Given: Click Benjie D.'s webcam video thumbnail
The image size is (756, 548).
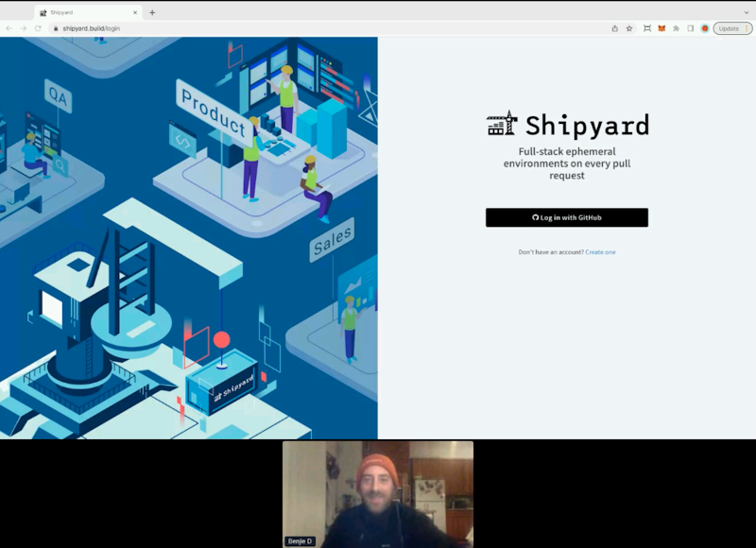Looking at the screenshot, I should [378, 491].
